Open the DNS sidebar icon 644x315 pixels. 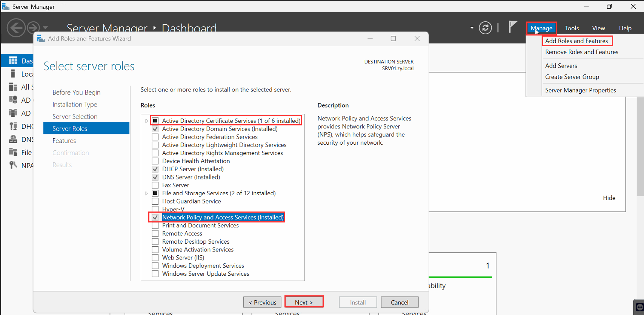13,139
